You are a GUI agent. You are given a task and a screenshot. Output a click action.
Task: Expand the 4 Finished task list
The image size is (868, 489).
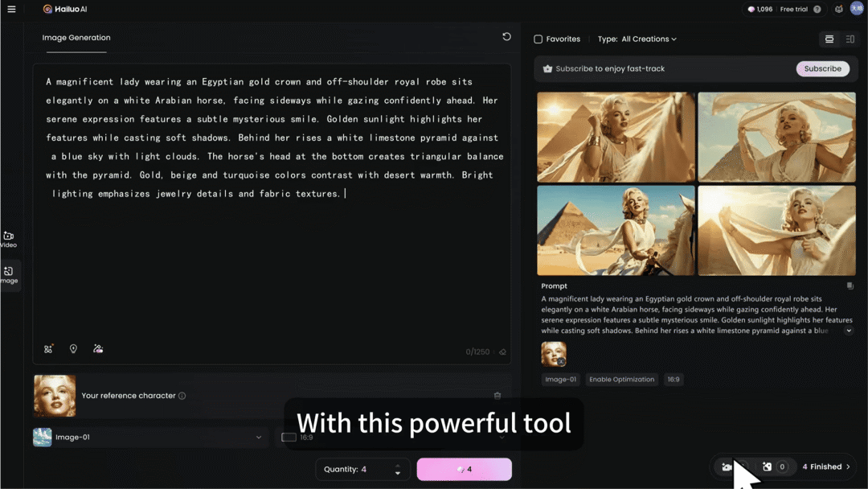(826, 466)
